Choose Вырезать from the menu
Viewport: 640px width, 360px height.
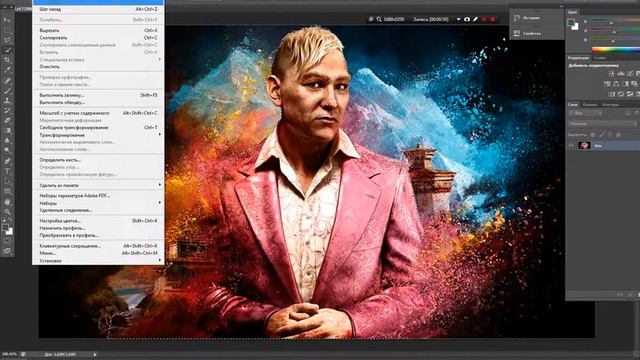click(98, 31)
